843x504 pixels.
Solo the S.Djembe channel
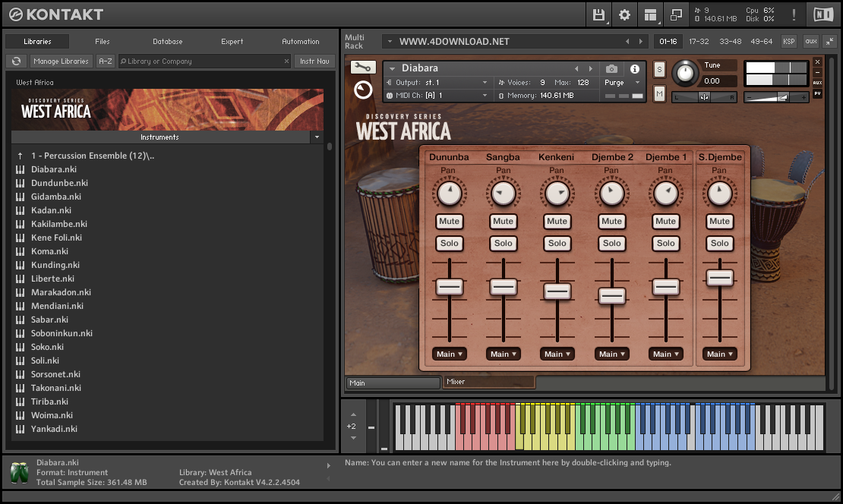click(720, 244)
